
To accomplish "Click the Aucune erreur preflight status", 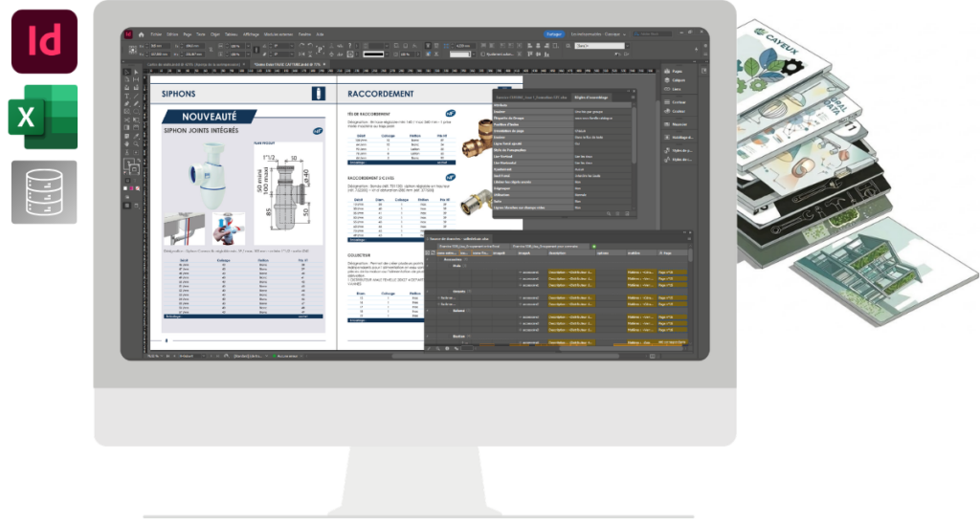I will 287,356.
